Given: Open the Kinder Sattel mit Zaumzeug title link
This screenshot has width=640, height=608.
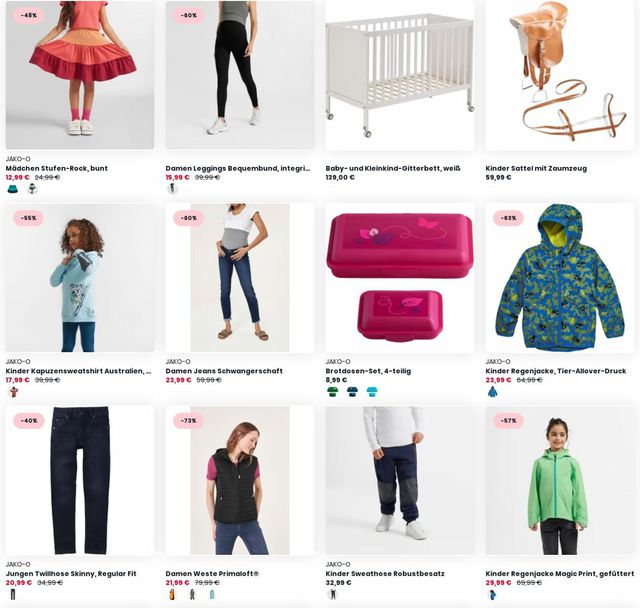Looking at the screenshot, I should click(x=536, y=168).
